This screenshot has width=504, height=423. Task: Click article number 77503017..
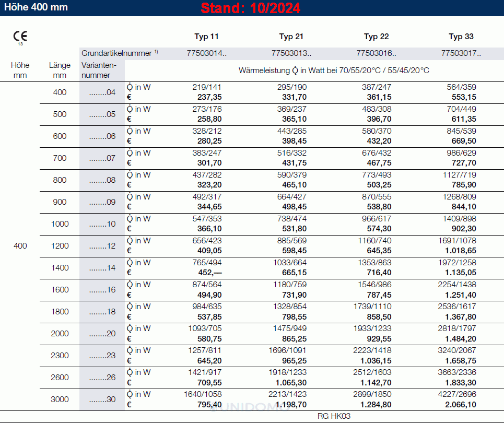(461, 53)
